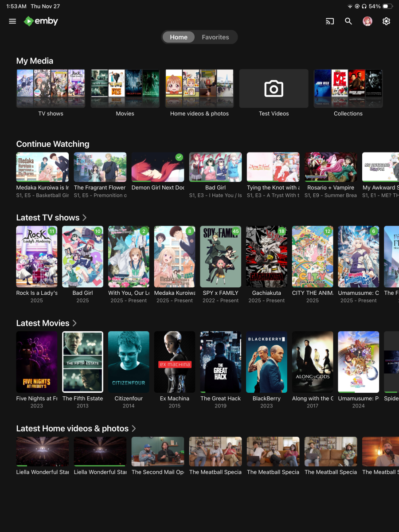
Task: Open the Test Videos label
Action: (274, 113)
